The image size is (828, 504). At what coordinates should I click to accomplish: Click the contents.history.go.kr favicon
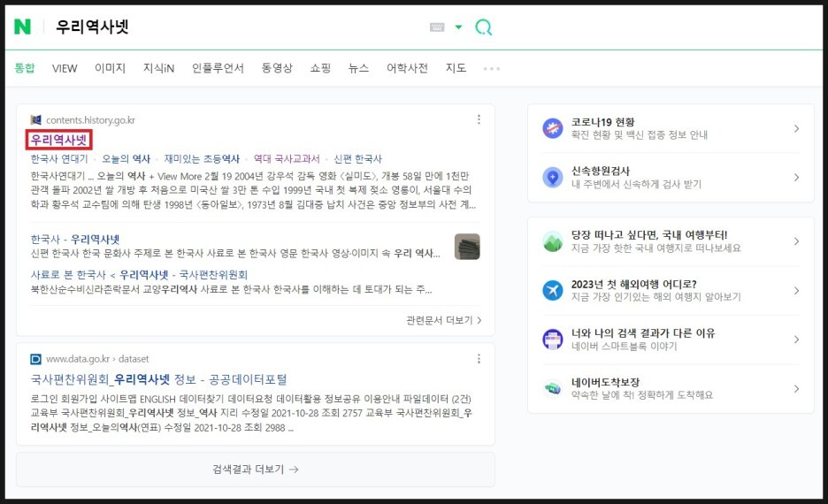(36, 119)
